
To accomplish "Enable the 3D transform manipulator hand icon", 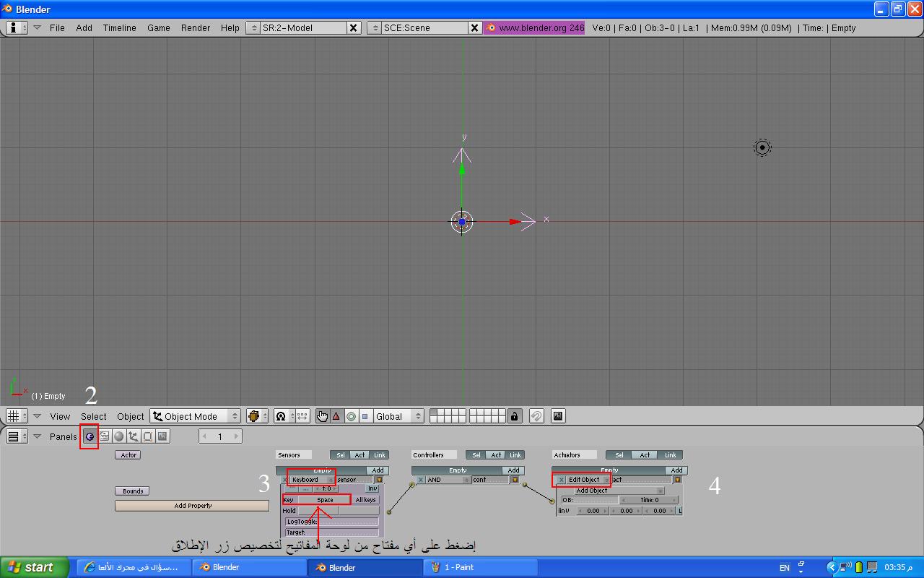I will point(322,416).
